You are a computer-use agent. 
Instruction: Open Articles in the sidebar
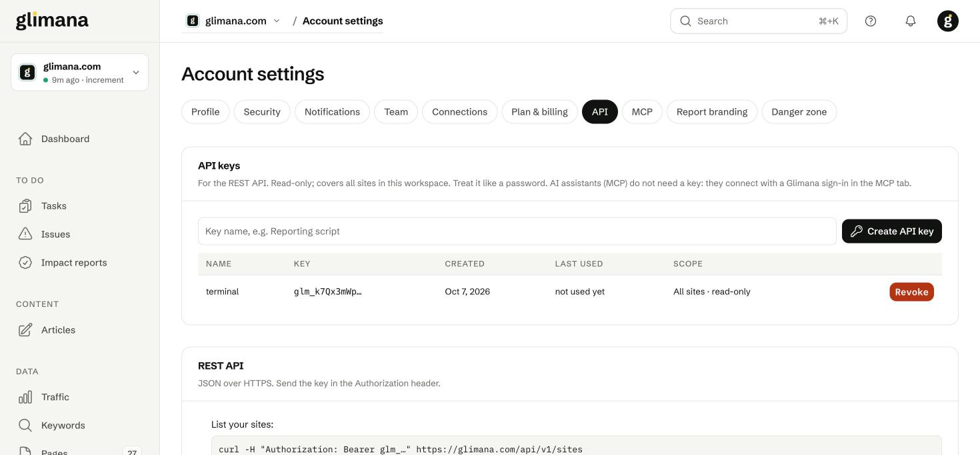pyautogui.click(x=80, y=330)
